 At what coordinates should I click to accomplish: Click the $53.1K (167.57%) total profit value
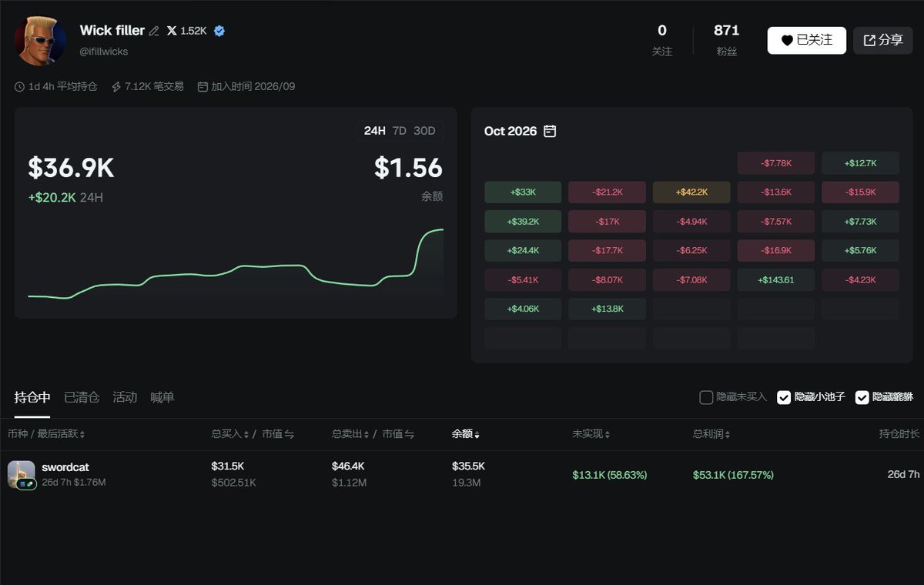733,475
